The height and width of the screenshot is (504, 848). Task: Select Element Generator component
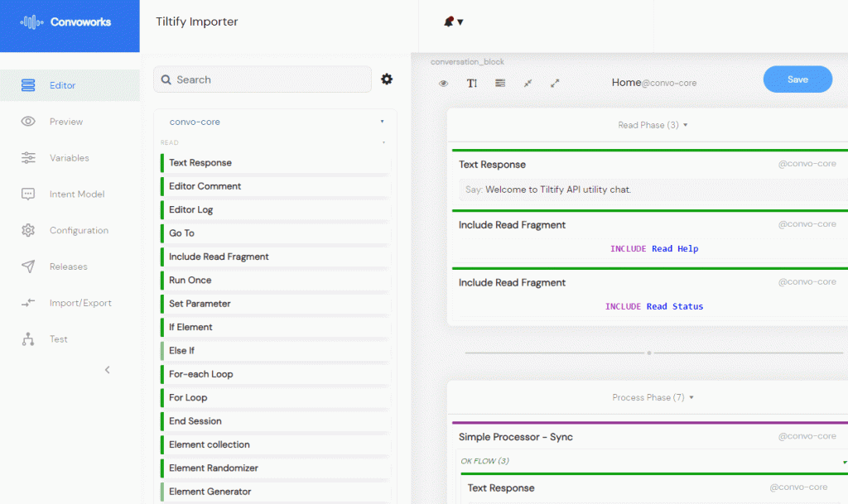click(276, 492)
